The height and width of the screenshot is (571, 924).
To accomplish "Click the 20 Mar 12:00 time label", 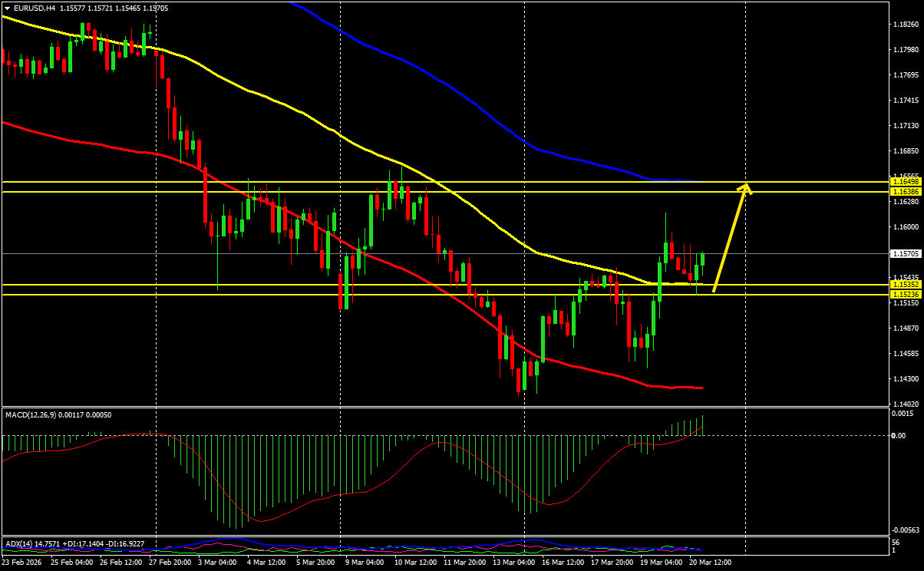I will tap(709, 563).
